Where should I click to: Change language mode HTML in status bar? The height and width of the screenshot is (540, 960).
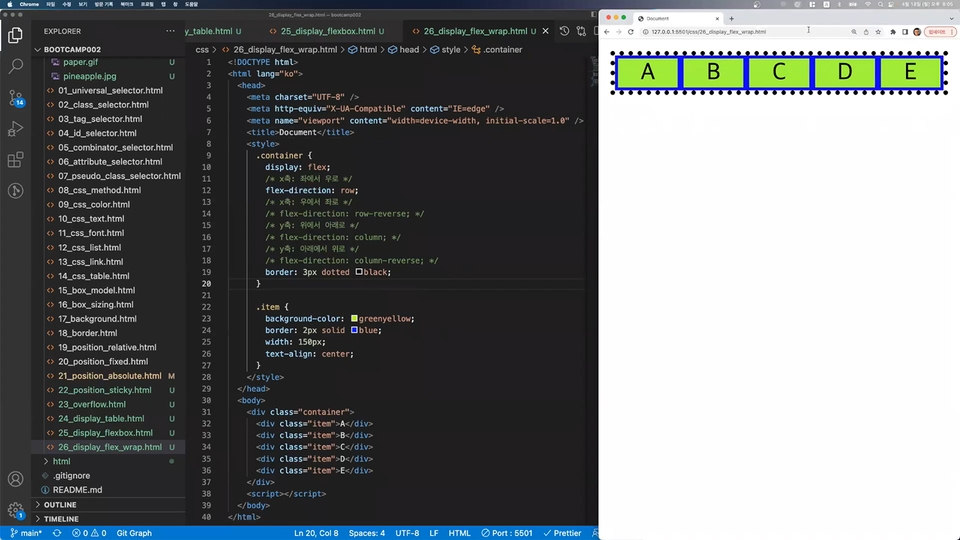[x=459, y=533]
